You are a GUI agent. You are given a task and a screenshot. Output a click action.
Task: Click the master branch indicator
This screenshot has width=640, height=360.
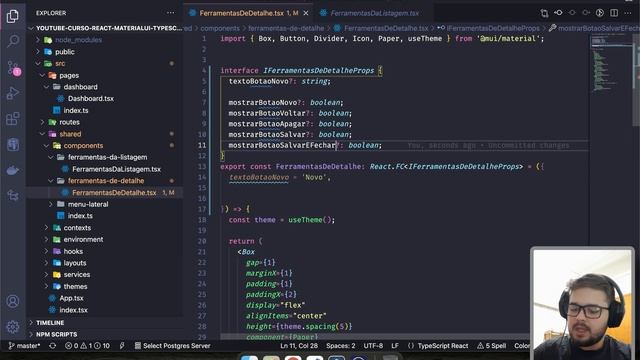24,346
